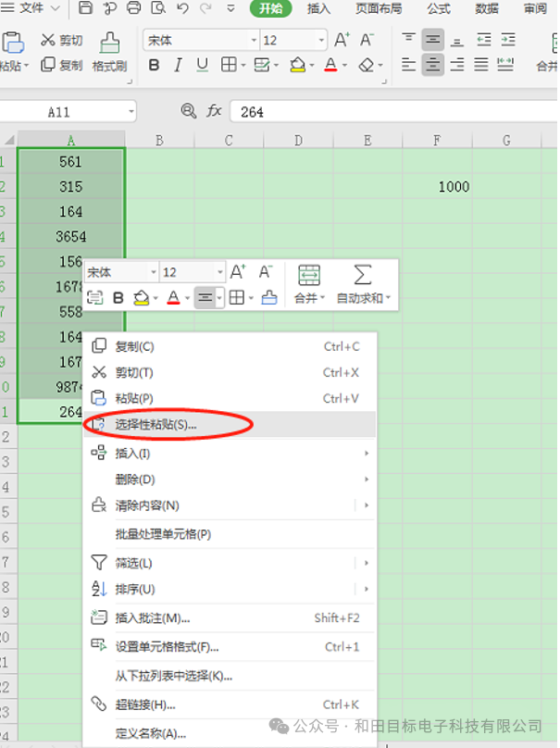The image size is (560, 748).
Task: Select cell F2 containing 1000
Action: point(437,186)
